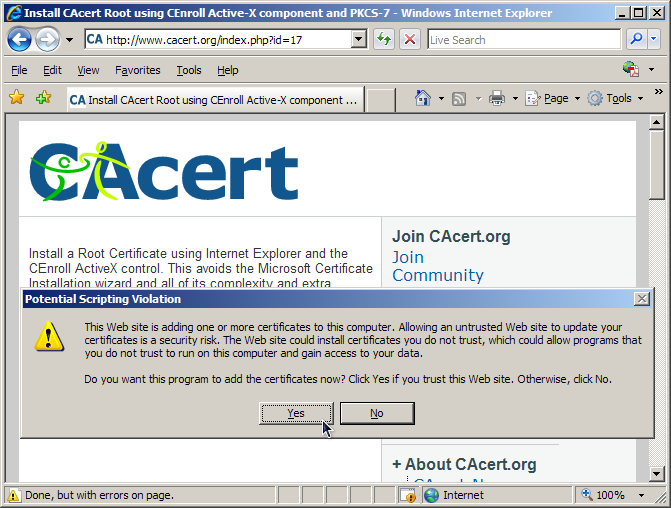Print the page using printer icon

pyautogui.click(x=497, y=98)
